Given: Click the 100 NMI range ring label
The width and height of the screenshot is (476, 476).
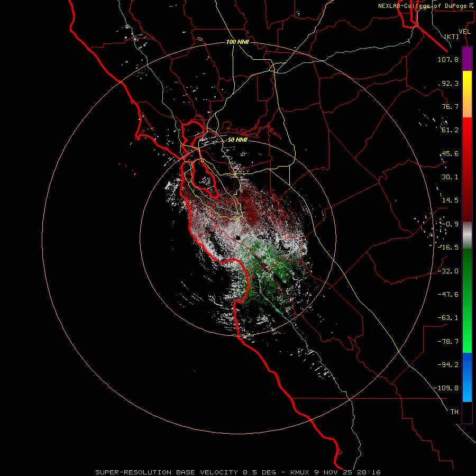Looking at the screenshot, I should 237,42.
